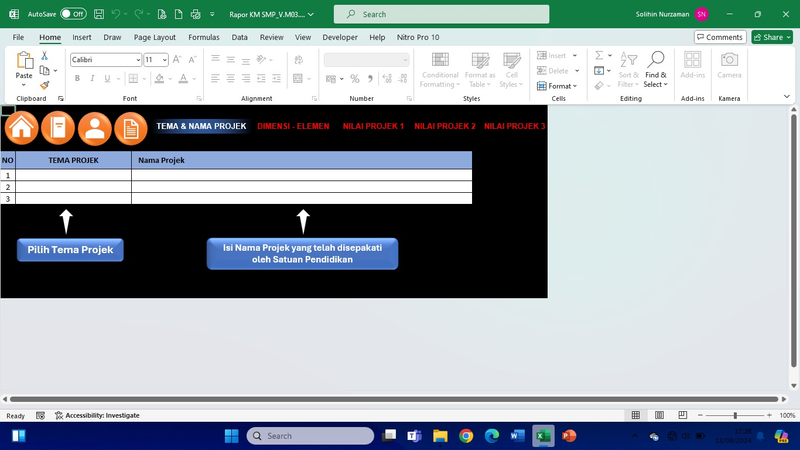Toggle Italic formatting

coord(92,79)
